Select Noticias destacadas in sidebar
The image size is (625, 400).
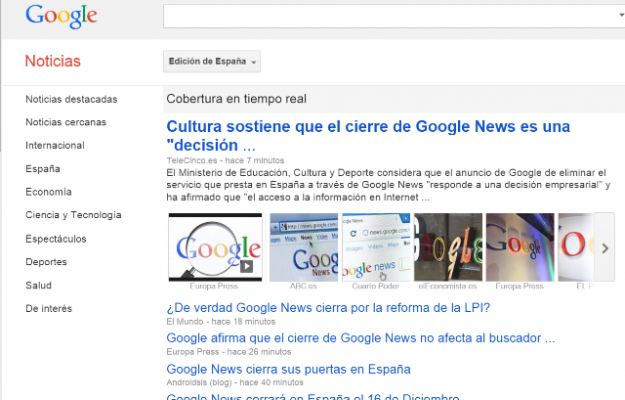pyautogui.click(x=71, y=99)
